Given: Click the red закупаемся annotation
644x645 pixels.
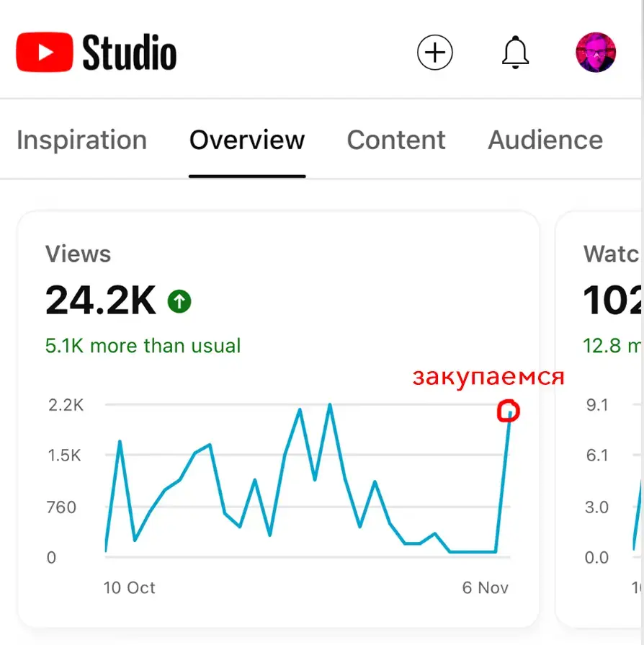Looking at the screenshot, I should coord(488,377).
